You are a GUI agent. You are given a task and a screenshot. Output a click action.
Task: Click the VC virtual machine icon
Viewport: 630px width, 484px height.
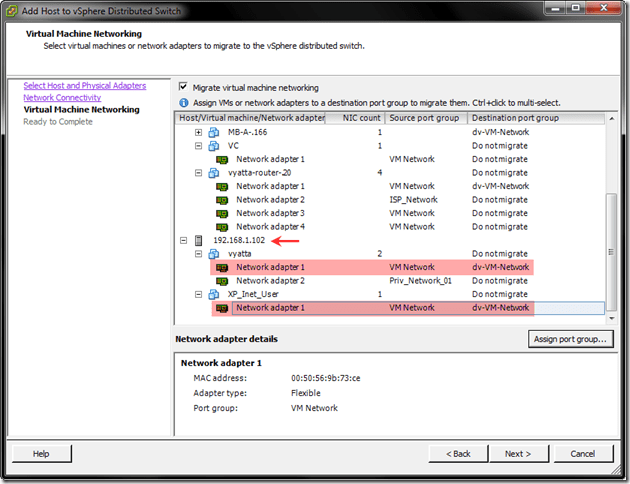point(214,145)
